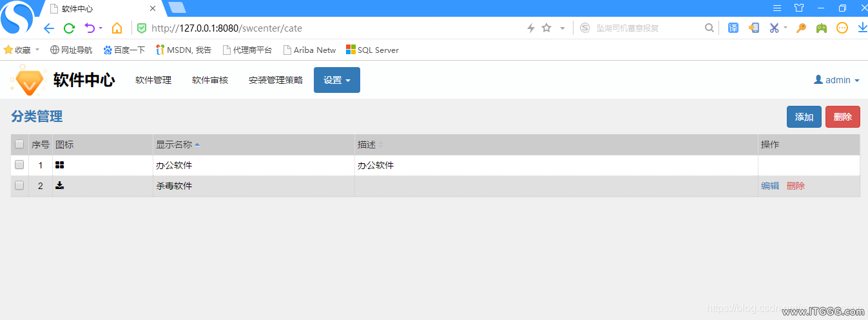The width and height of the screenshot is (868, 320).
Task: Open the browser downloads arrow icon
Action: 862,28
